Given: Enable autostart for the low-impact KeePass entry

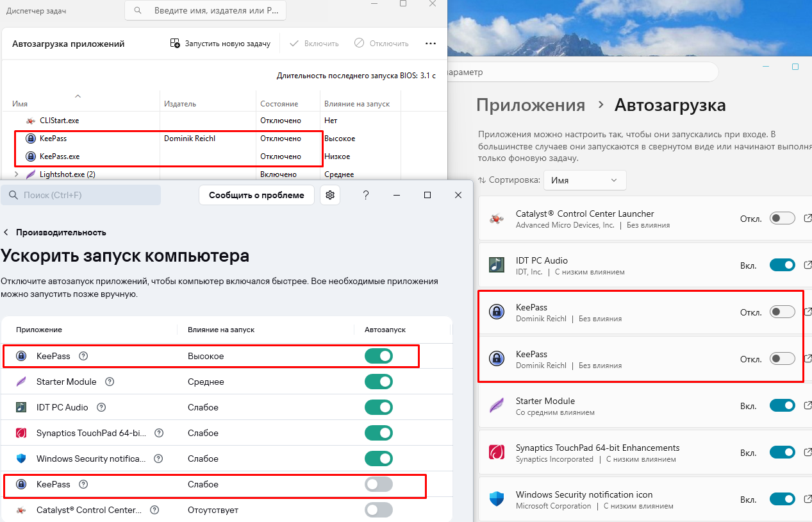Looking at the screenshot, I should click(x=379, y=484).
